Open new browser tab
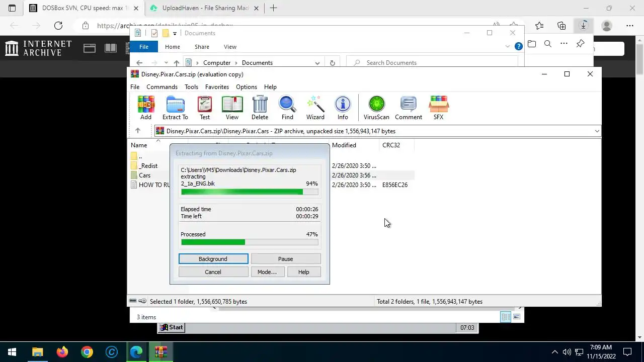This screenshot has width=644, height=362. (273, 8)
